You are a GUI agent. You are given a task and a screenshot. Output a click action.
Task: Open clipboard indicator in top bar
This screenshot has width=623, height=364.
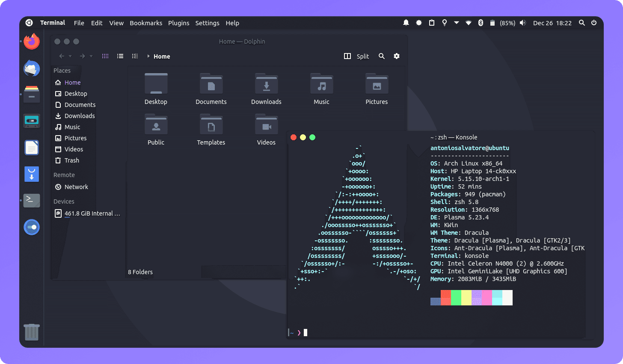point(432,23)
